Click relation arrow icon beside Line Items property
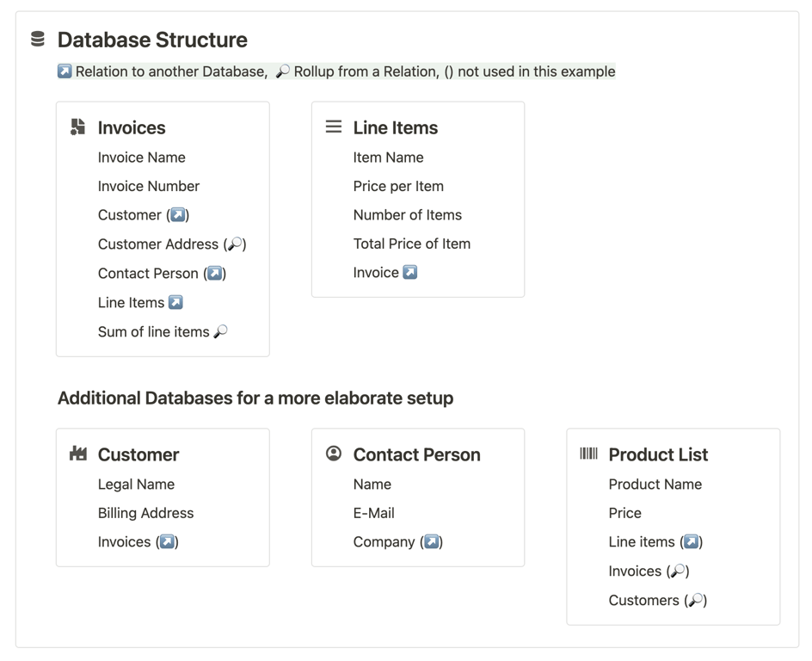This screenshot has height=661, width=812. [x=175, y=302]
